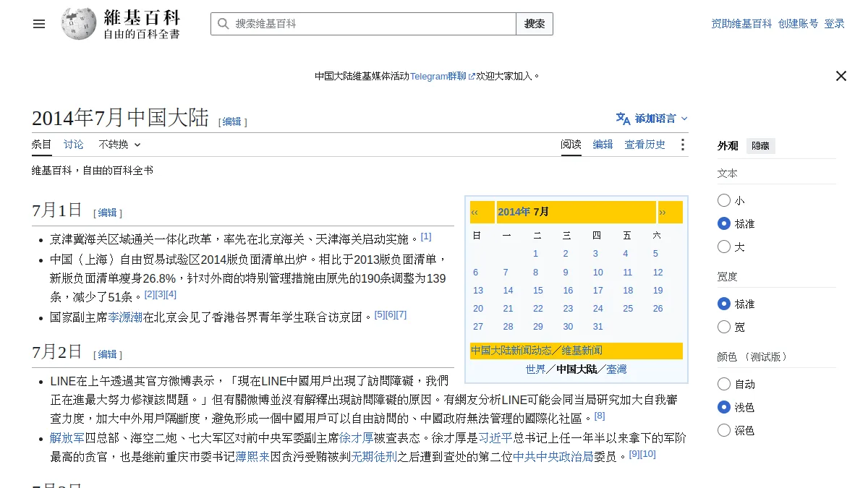This screenshot has height=488, width=868.
Task: Select day 15 in the calendar
Action: [x=538, y=291]
